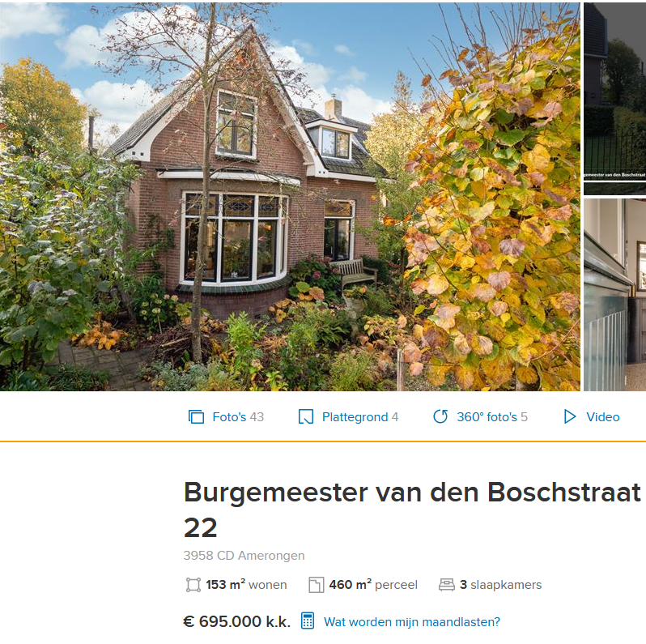Open the Foto's 43 gallery link

(226, 417)
